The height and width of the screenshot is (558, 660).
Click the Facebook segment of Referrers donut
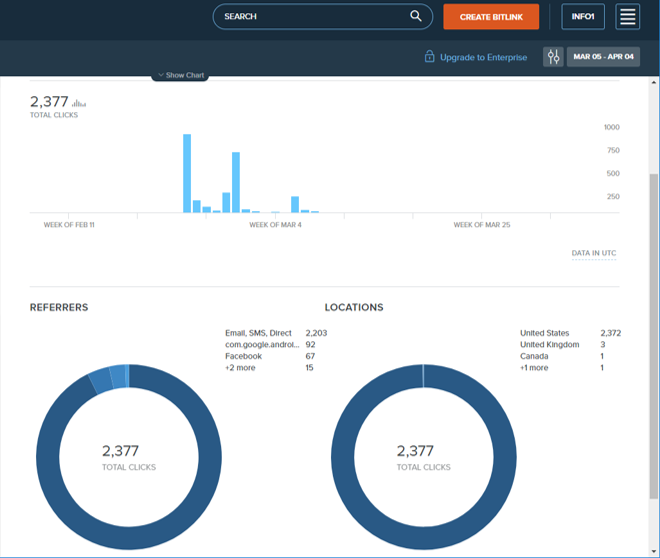click(x=118, y=375)
